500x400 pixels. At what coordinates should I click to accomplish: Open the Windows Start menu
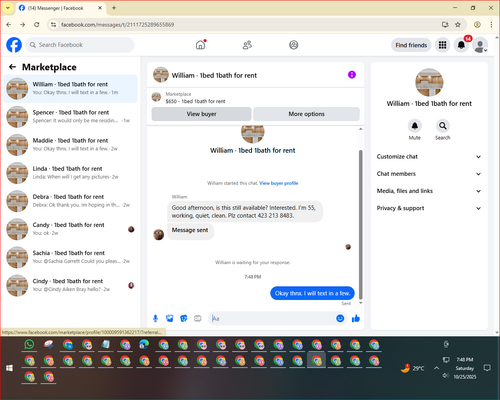click(x=9, y=368)
